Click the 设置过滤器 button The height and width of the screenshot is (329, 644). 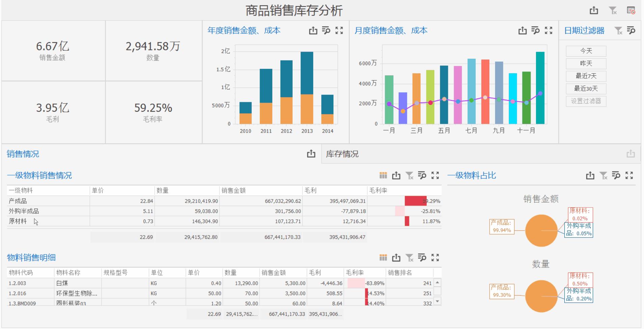586,101
